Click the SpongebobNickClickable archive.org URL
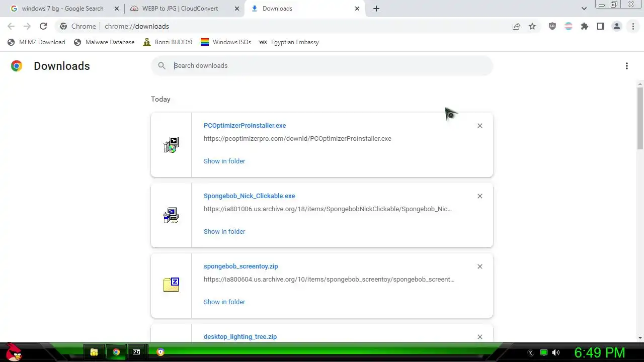The width and height of the screenshot is (644, 362). coord(328,209)
